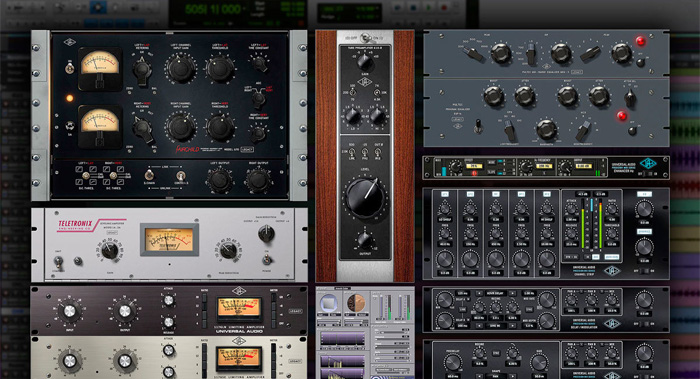The image size is (700, 379).
Task: Turn the 610 preamp gain knob
Action: tap(365, 62)
